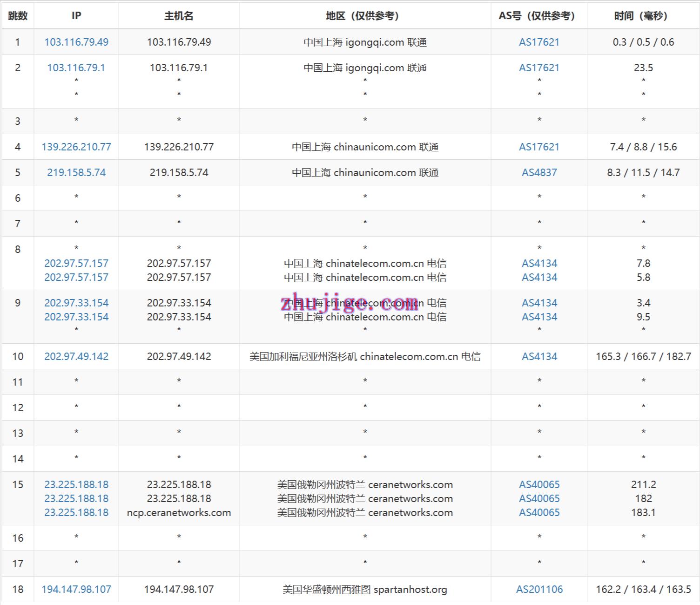Click the 跳数 column header
The width and height of the screenshot is (700, 605).
[x=18, y=16]
